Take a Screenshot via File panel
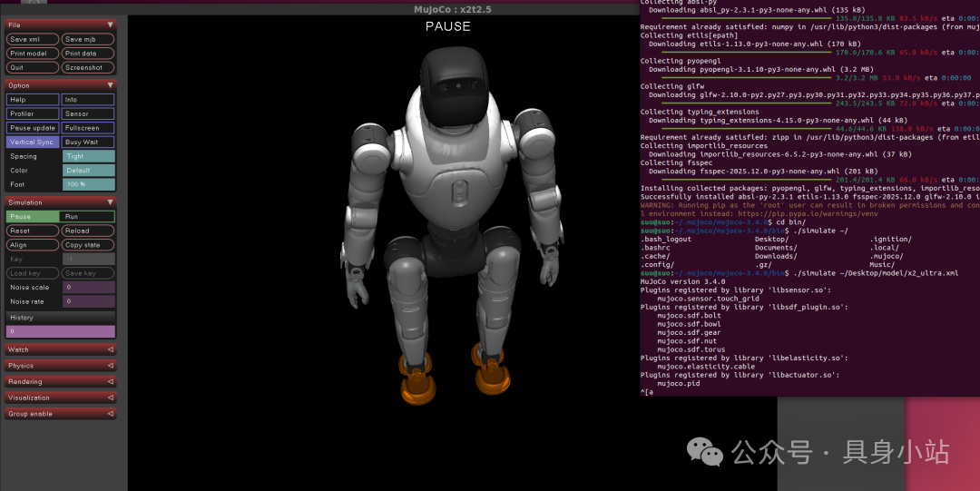980x491 pixels. [87, 67]
